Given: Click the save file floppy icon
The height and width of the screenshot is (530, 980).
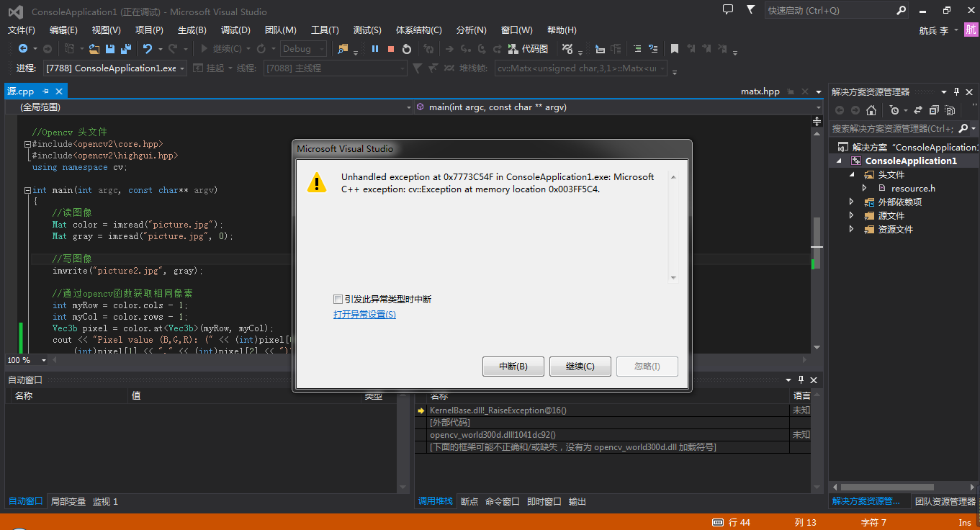Looking at the screenshot, I should click(x=110, y=49).
